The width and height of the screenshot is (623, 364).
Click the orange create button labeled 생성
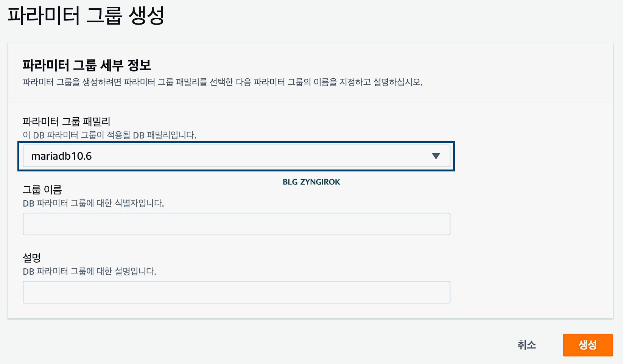[x=588, y=345]
